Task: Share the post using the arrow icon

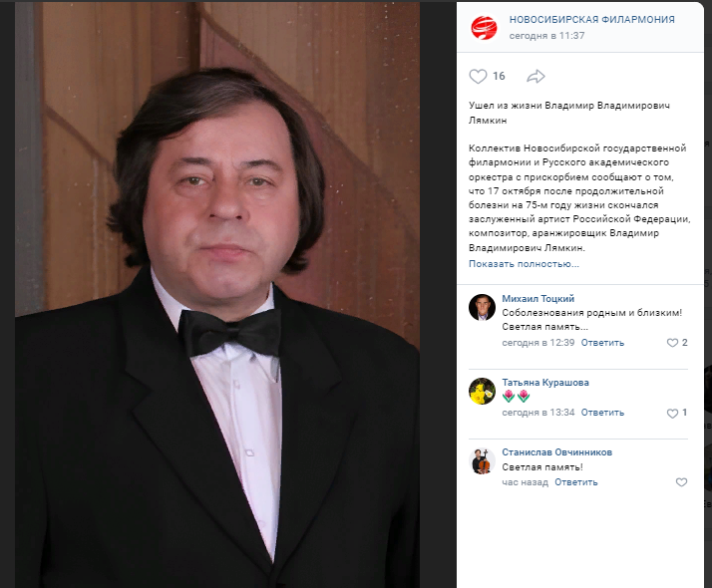Action: (535, 76)
